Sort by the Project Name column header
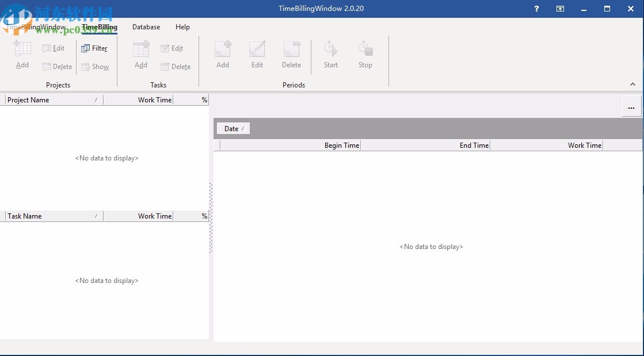 28,99
